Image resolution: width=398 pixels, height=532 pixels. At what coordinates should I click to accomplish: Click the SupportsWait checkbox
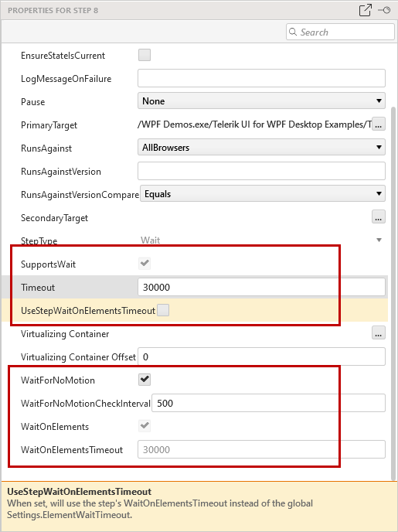click(145, 264)
